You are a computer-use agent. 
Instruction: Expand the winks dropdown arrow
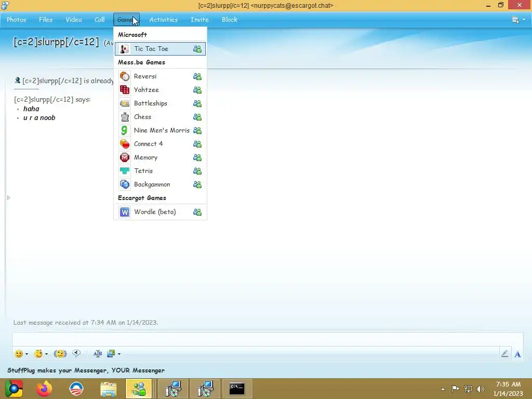coord(46,354)
